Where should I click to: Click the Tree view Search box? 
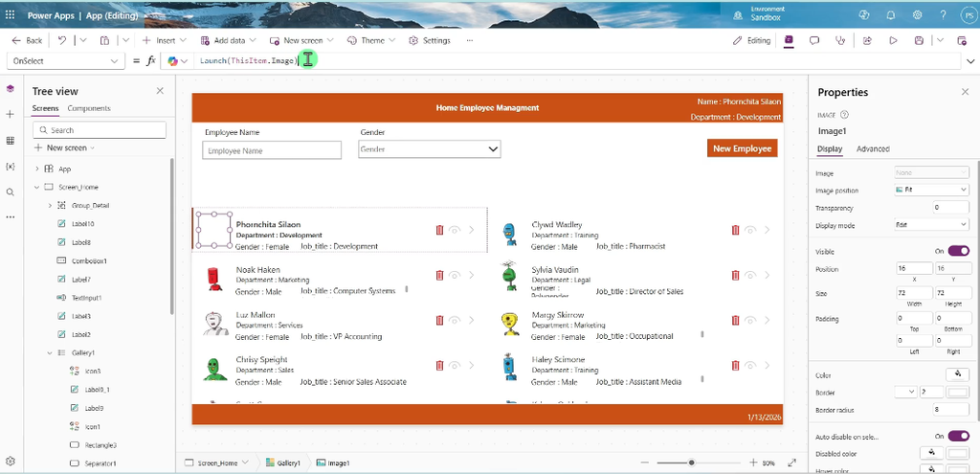tap(100, 130)
